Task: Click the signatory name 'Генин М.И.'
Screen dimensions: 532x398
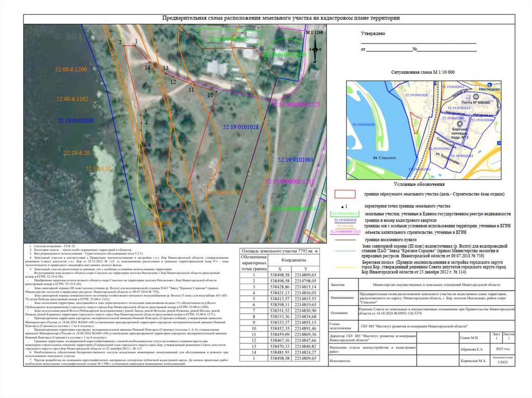Action: click(x=469, y=338)
